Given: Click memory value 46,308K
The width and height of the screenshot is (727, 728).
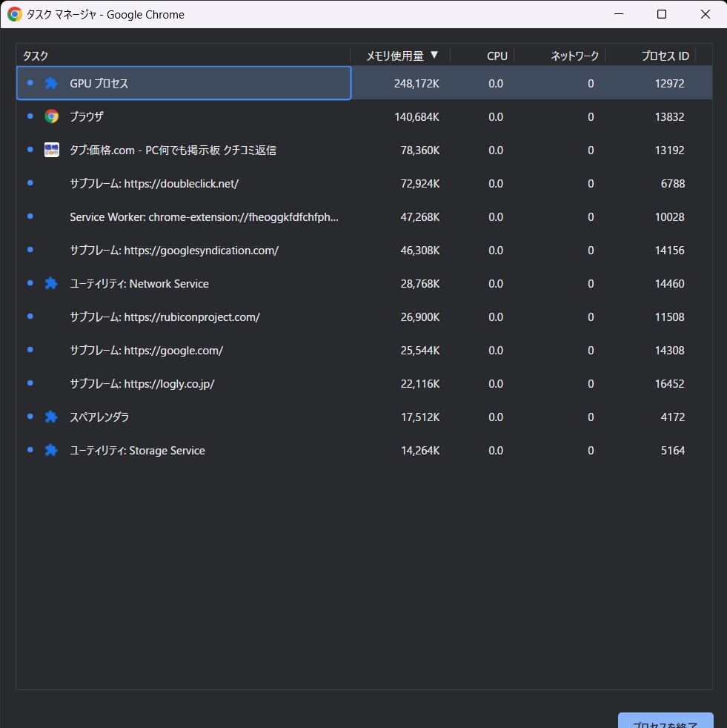Looking at the screenshot, I should tap(419, 251).
